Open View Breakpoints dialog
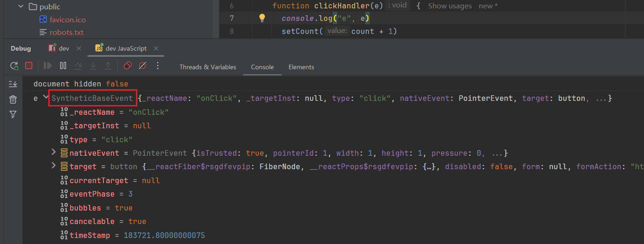 tap(128, 66)
